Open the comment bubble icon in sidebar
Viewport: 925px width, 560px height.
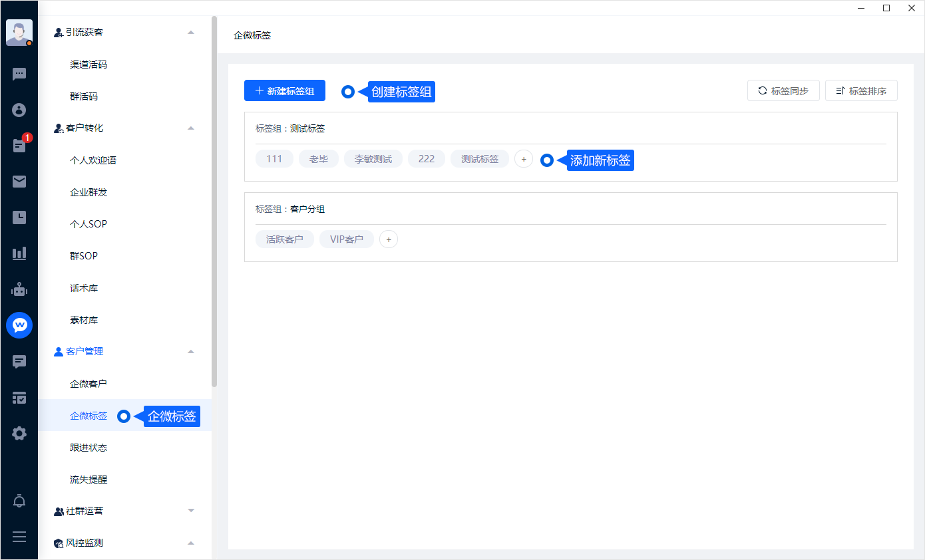19,362
